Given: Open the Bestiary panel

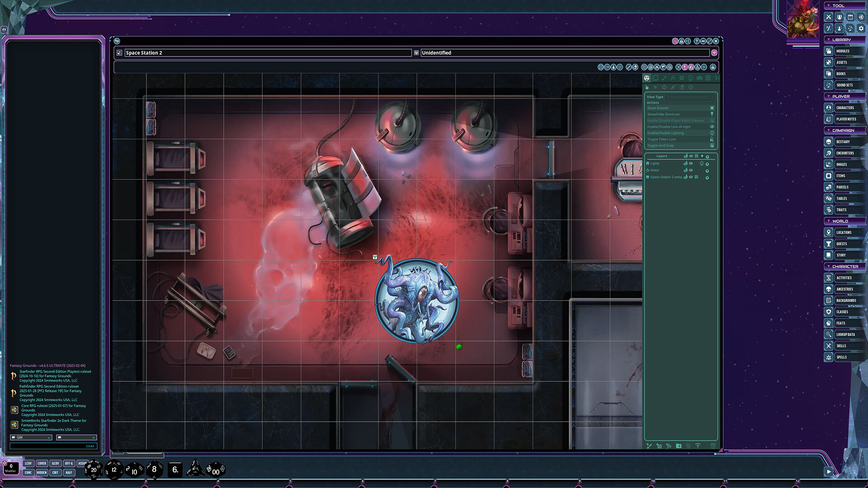Looking at the screenshot, I should (x=844, y=141).
